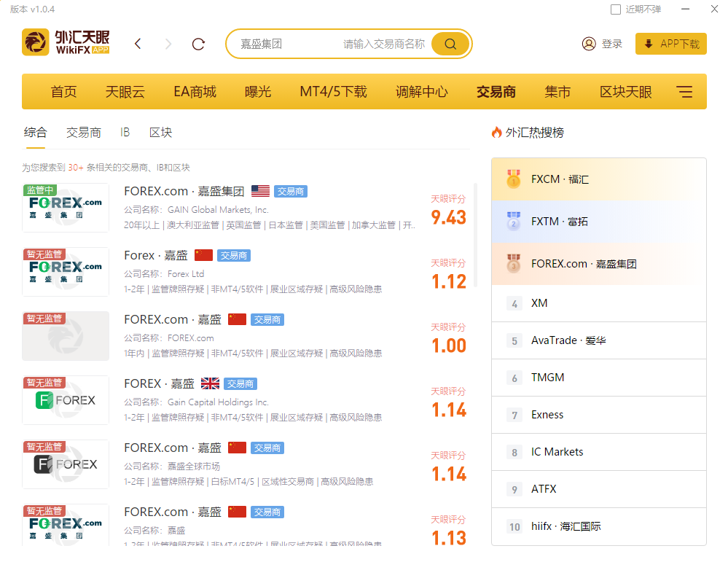728x562 pixels.
Task: Select the MT4/5下载 navigation item
Action: pos(333,92)
